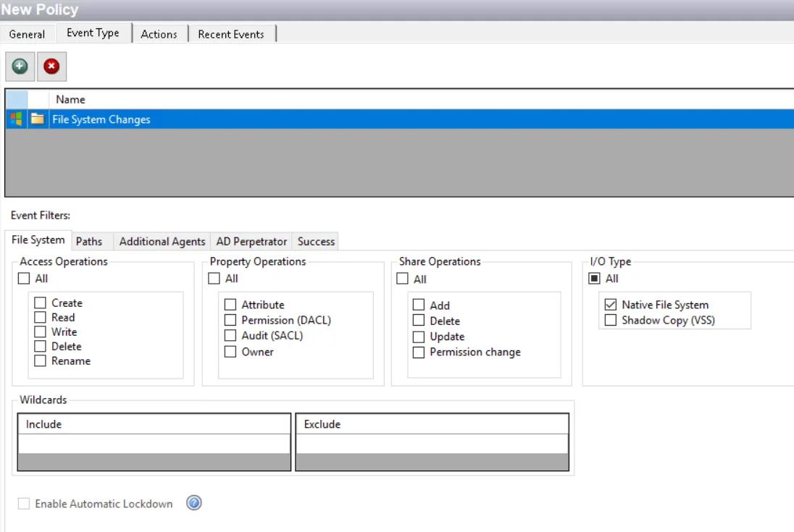Select the File System filter tab
The height and width of the screenshot is (532, 794).
38,240
